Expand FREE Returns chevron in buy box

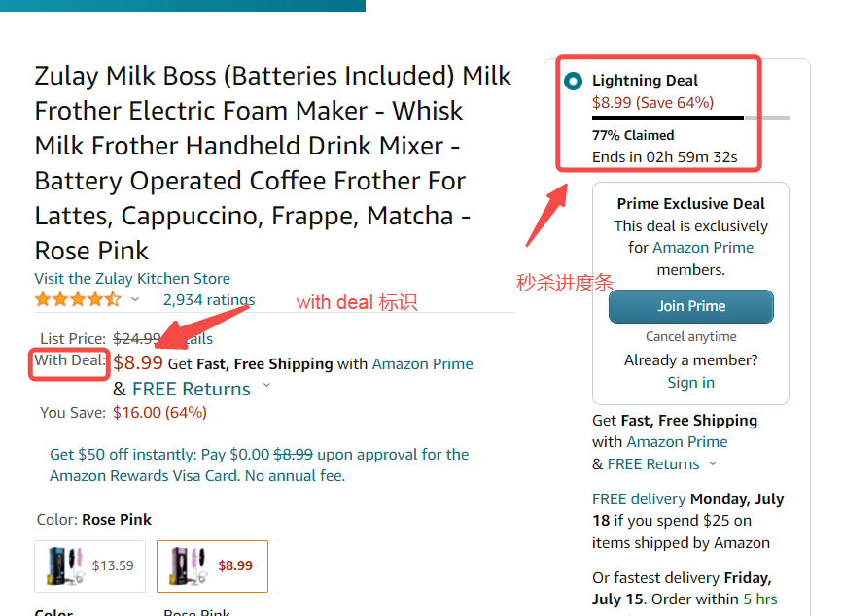pos(713,463)
